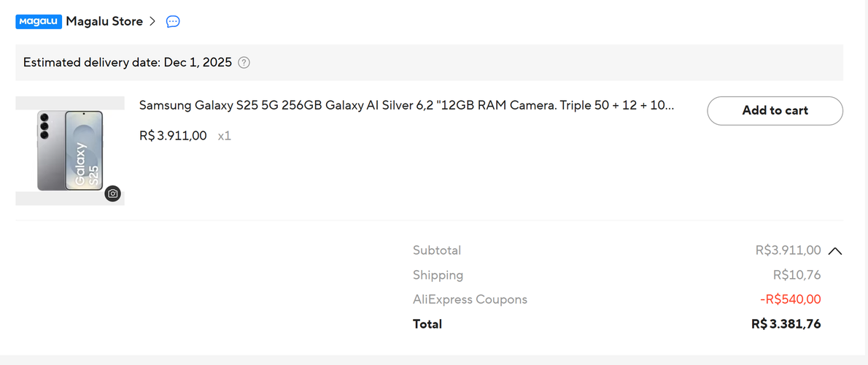The image size is (868, 365).
Task: Click the Shipping label
Action: tap(438, 275)
